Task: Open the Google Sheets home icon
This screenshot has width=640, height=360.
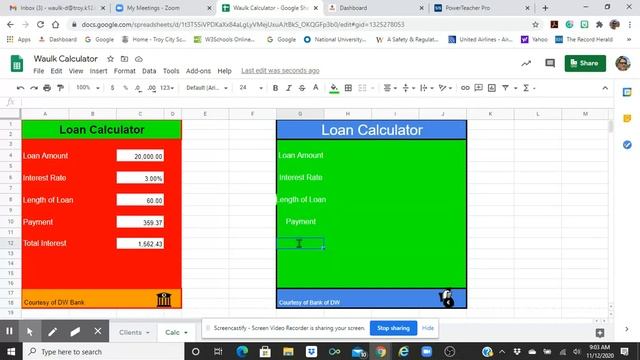Action: click(17, 64)
